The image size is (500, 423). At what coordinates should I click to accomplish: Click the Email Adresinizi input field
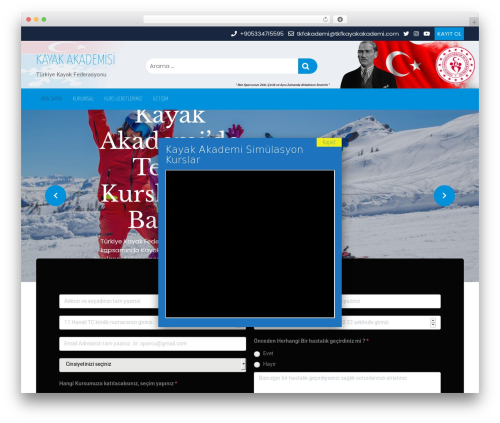pos(152,344)
